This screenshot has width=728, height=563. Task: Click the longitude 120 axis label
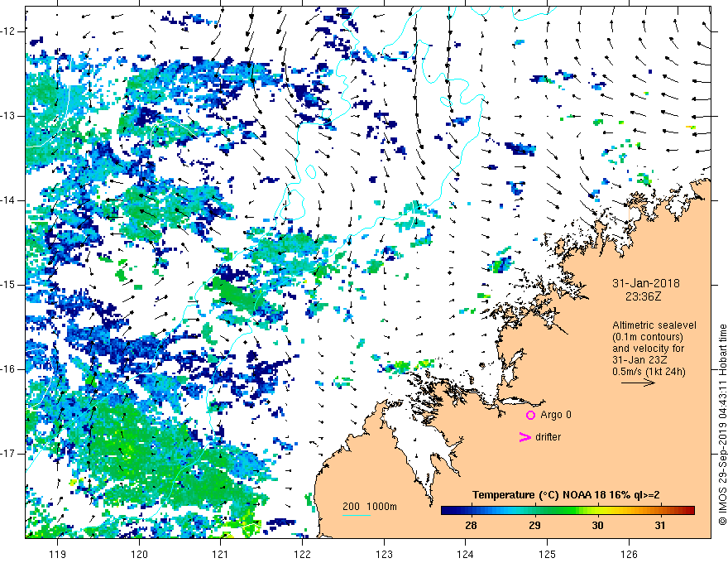(x=139, y=554)
